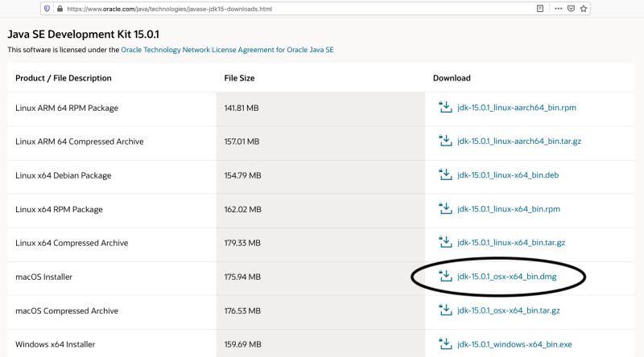The image size is (644, 357).
Task: Open the Oracle Technology Network License Agreement link
Action: click(x=227, y=50)
